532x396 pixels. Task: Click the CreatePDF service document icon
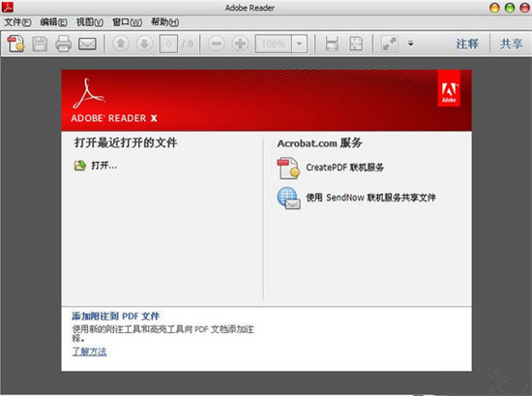click(x=288, y=168)
